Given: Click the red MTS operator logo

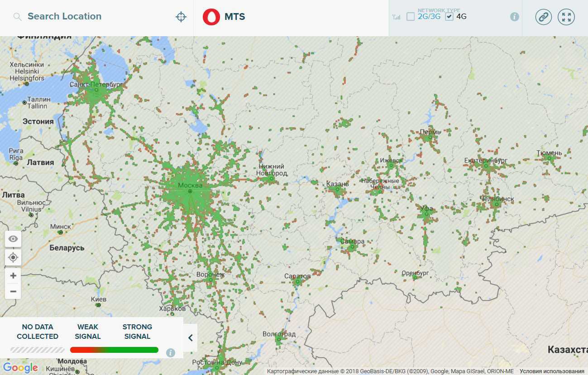Looking at the screenshot, I should (211, 17).
